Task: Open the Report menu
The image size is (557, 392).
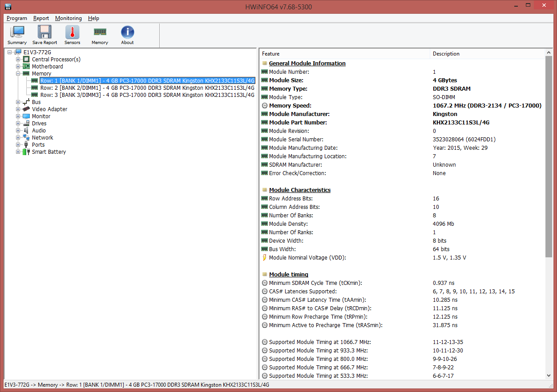Action: click(x=41, y=18)
